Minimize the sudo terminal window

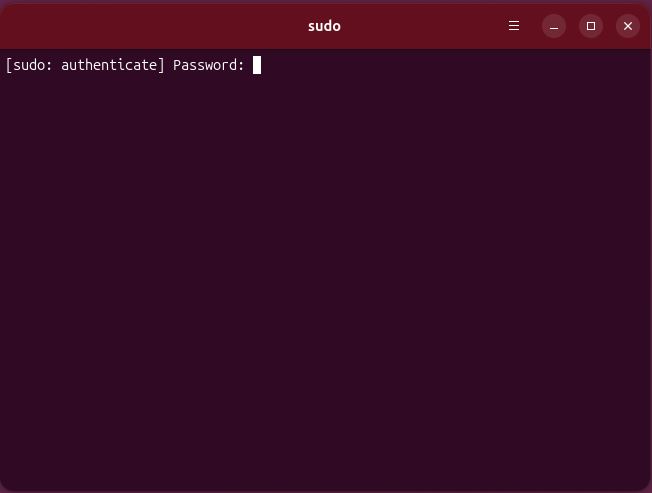click(x=553, y=26)
